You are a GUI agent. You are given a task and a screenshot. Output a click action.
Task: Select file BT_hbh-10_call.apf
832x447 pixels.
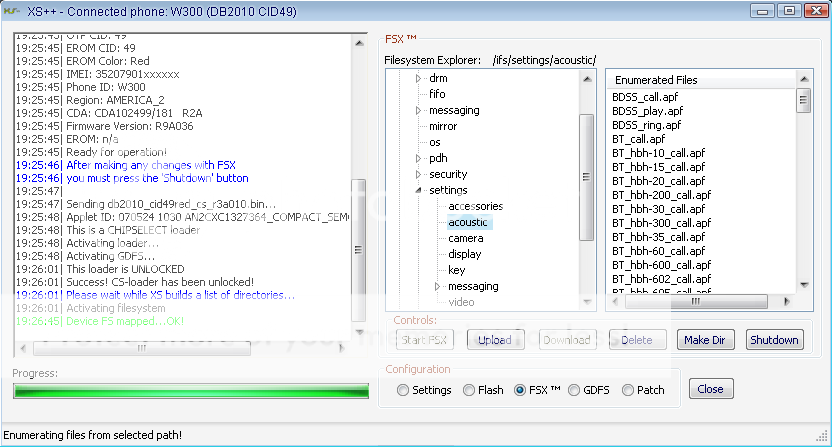point(658,153)
